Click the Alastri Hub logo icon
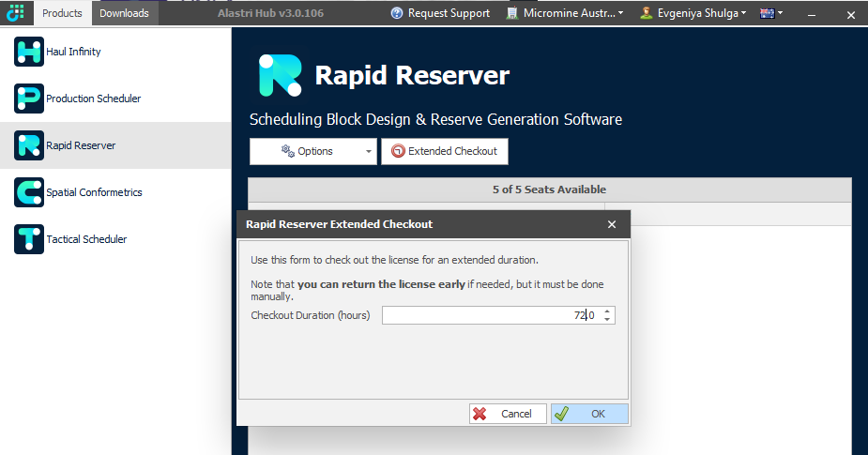The image size is (868, 455). pyautogui.click(x=16, y=13)
